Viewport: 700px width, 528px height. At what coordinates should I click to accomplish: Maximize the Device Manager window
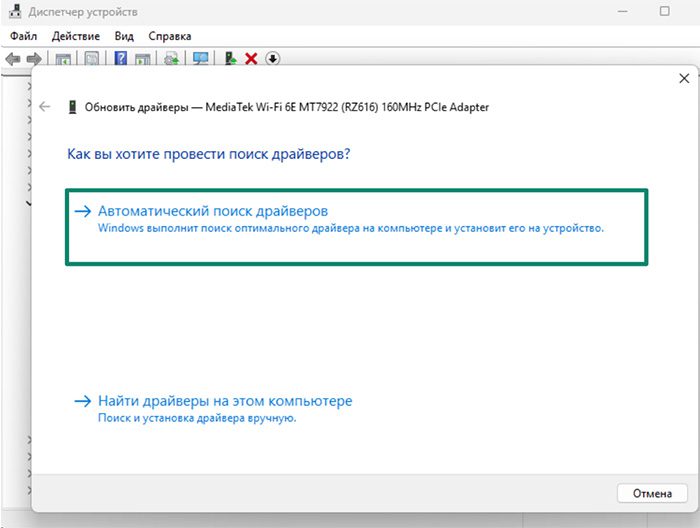coord(664,11)
